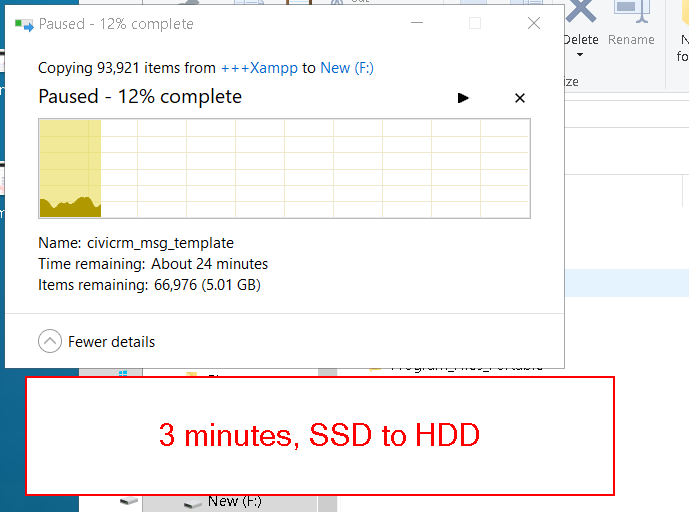The image size is (689, 512).
Task: Click the 'Name: civicrm_msg_template' text
Action: coord(136,243)
